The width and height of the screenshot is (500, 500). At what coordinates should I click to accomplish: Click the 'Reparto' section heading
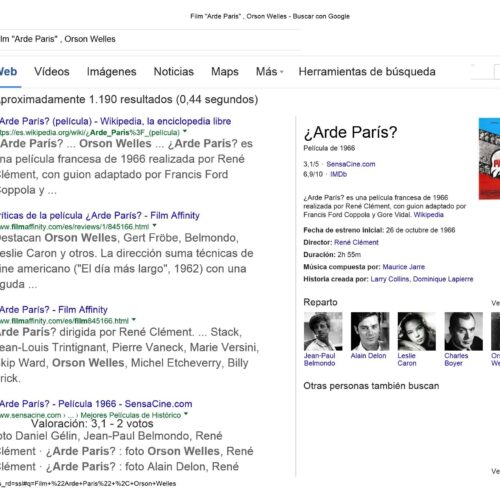point(320,302)
